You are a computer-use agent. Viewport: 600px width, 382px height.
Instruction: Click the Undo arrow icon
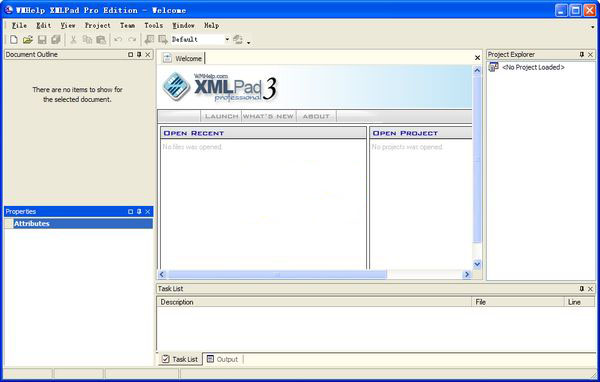[118, 39]
